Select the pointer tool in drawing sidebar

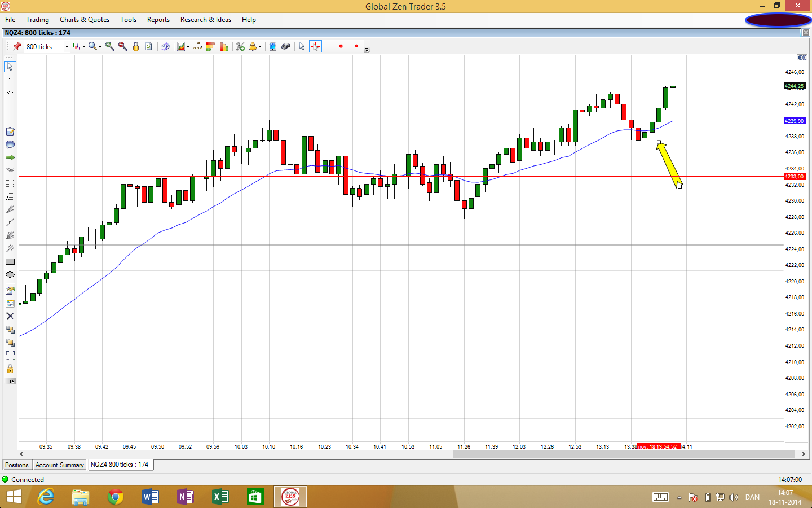click(x=10, y=67)
